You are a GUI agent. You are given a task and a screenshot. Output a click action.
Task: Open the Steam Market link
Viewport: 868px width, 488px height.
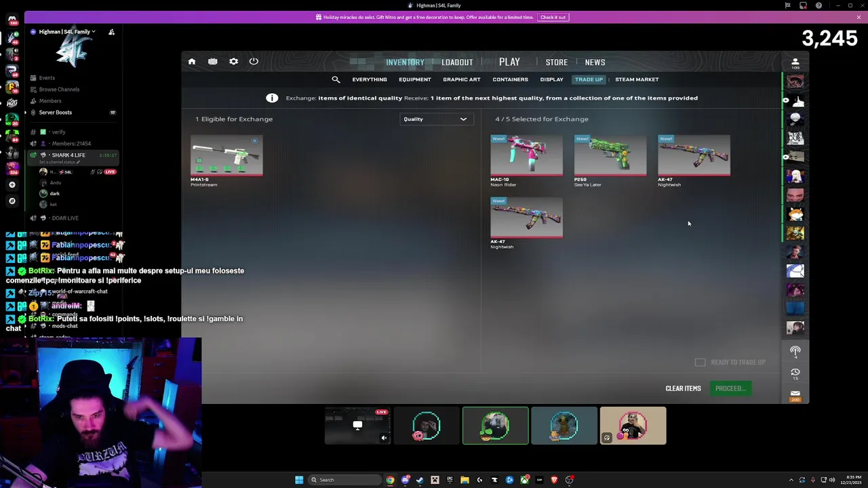(x=637, y=79)
